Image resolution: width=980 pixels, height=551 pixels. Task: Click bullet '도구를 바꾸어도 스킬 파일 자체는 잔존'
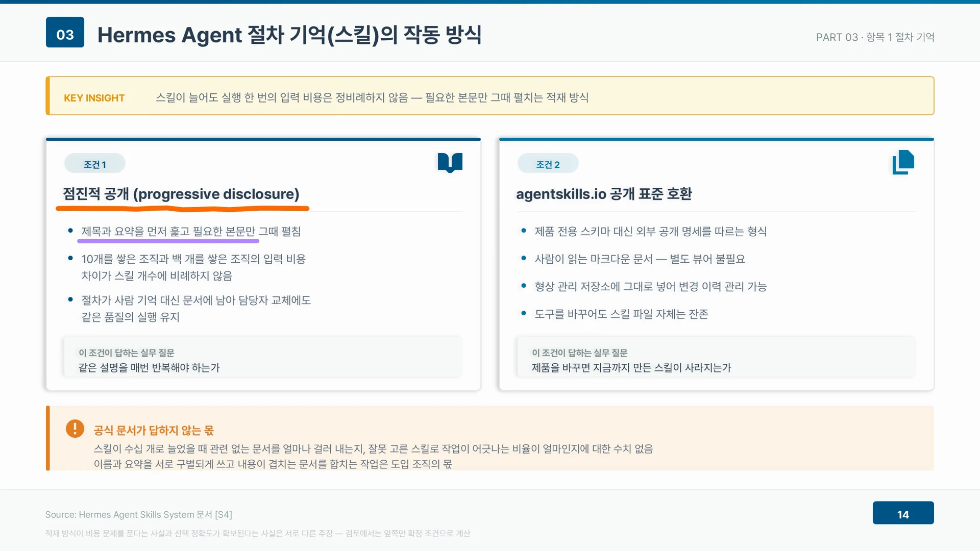621,314
